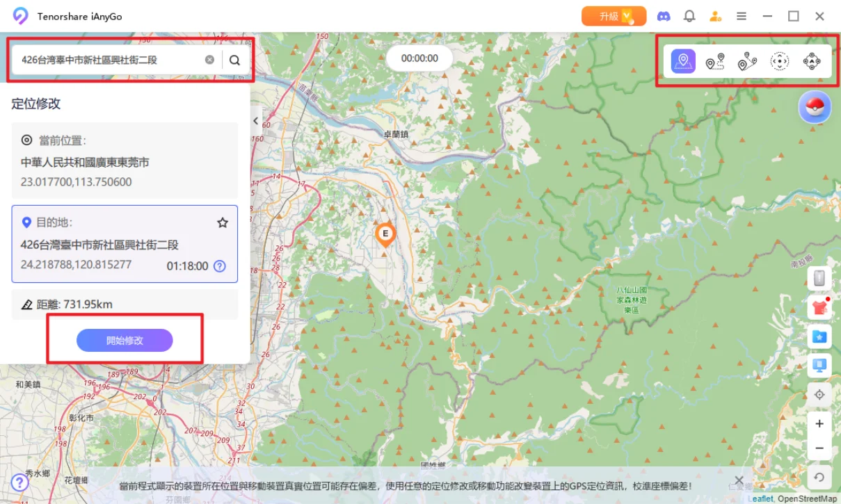Zoom in the map with plus button

tap(819, 424)
